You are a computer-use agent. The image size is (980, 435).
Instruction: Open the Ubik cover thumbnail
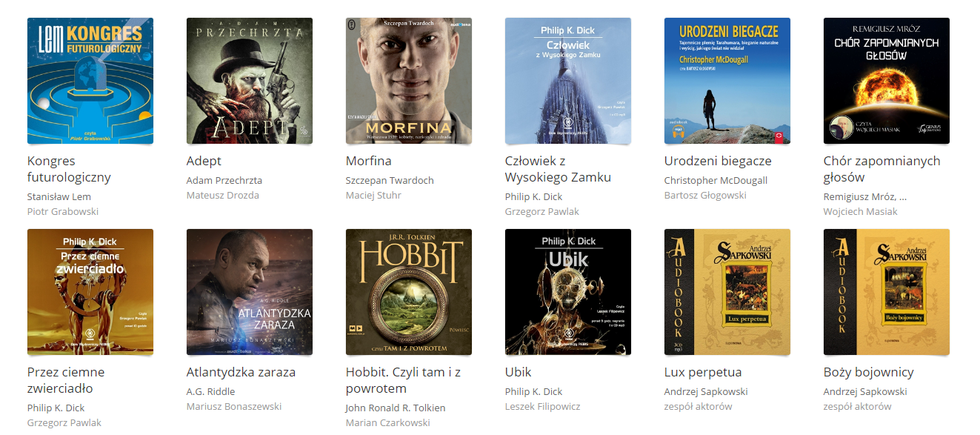coord(568,292)
